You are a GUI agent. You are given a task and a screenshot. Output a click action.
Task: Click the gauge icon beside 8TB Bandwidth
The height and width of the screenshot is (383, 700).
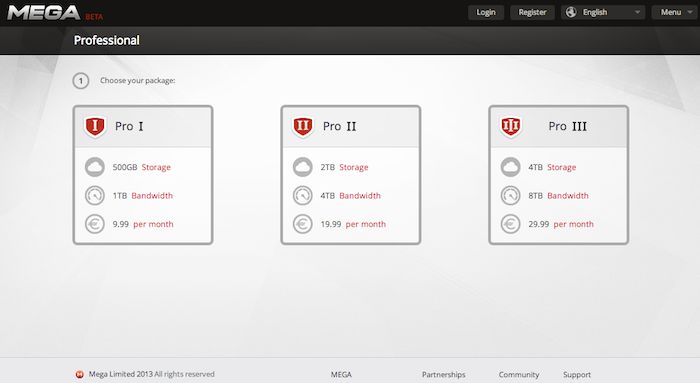511,196
